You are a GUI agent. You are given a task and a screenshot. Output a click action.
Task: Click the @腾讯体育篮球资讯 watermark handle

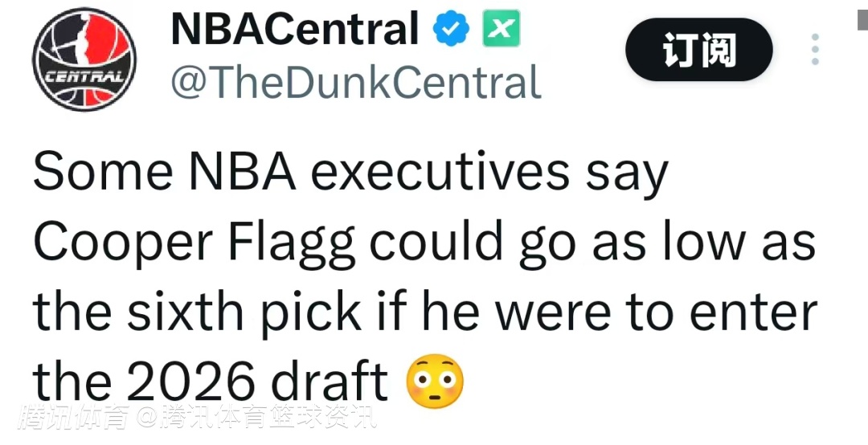[257, 416]
